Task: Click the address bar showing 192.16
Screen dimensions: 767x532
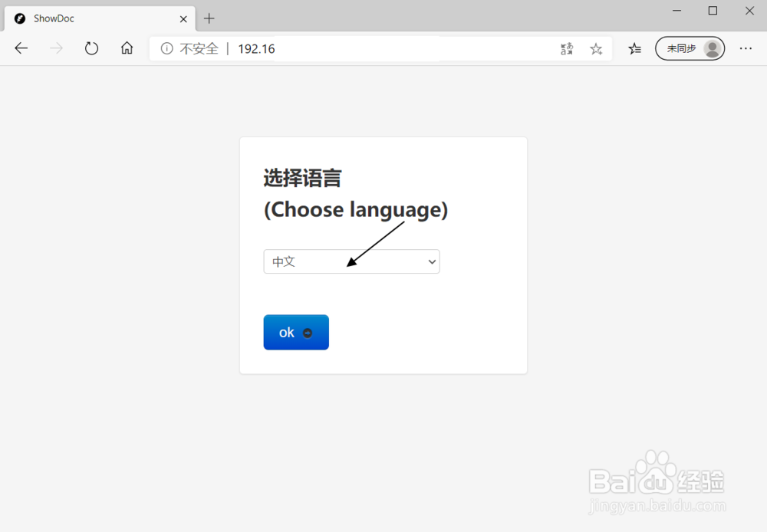Action: pos(381,49)
